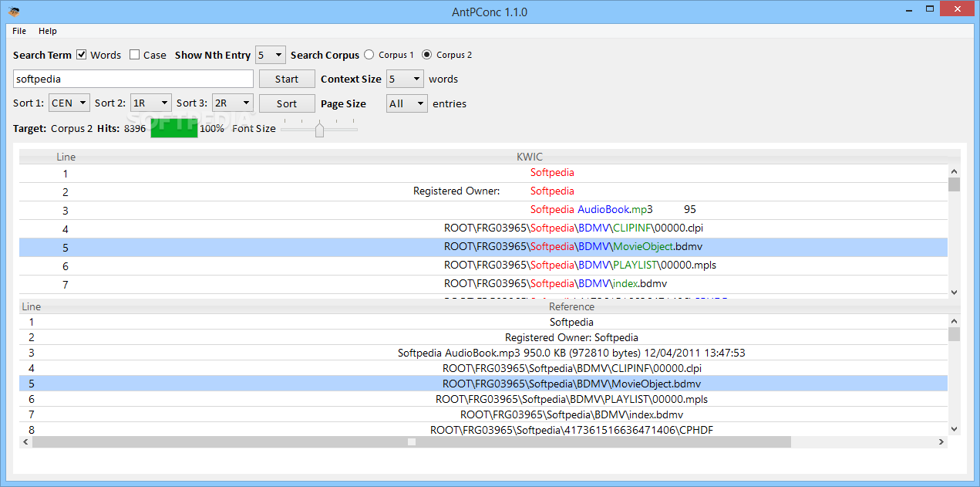Select KWIC row ending PLAYLIST\00000.mpls
This screenshot has width=980, height=487.
click(x=483, y=265)
